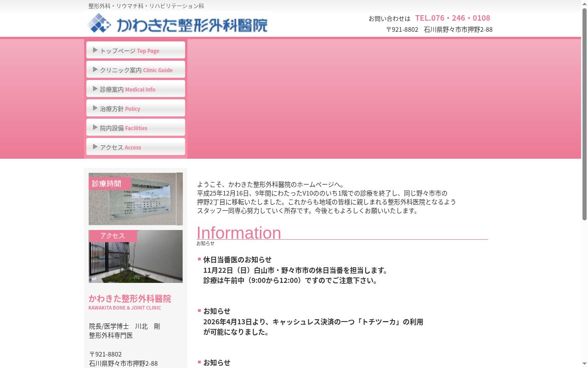The height and width of the screenshot is (368, 588).
Task: Open the 院内設備 Facilities menu item
Action: pyautogui.click(x=136, y=127)
